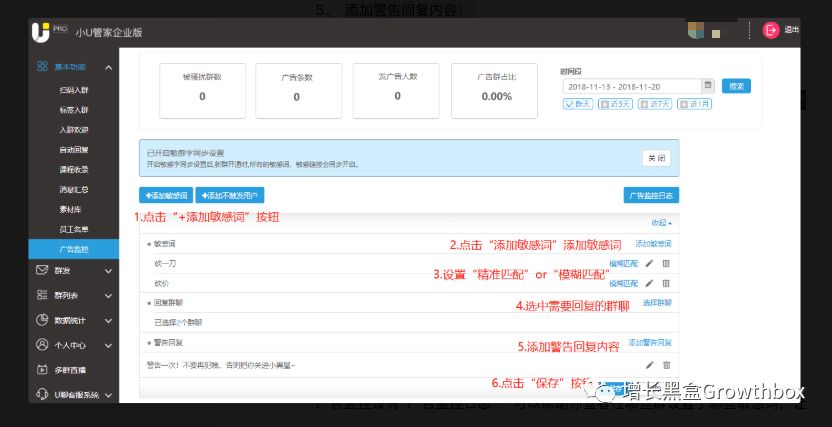
Task: Open the user avatar at top right
Action: (x=696, y=30)
